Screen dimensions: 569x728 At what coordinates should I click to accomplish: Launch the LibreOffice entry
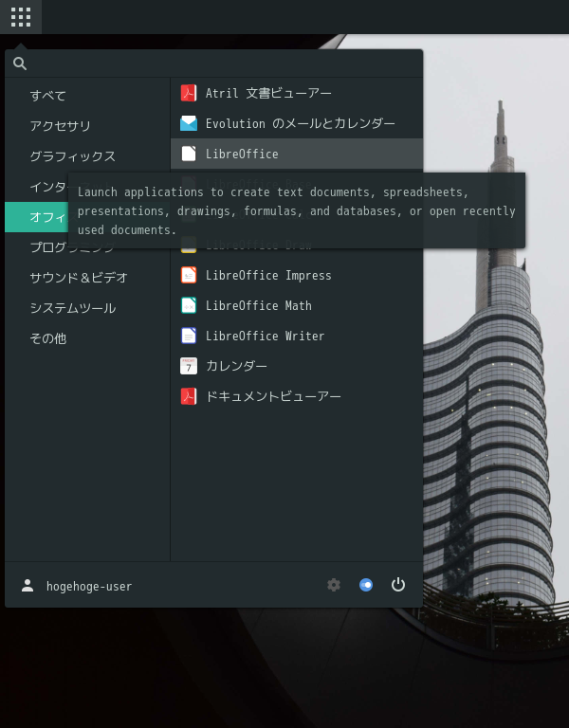(x=296, y=154)
